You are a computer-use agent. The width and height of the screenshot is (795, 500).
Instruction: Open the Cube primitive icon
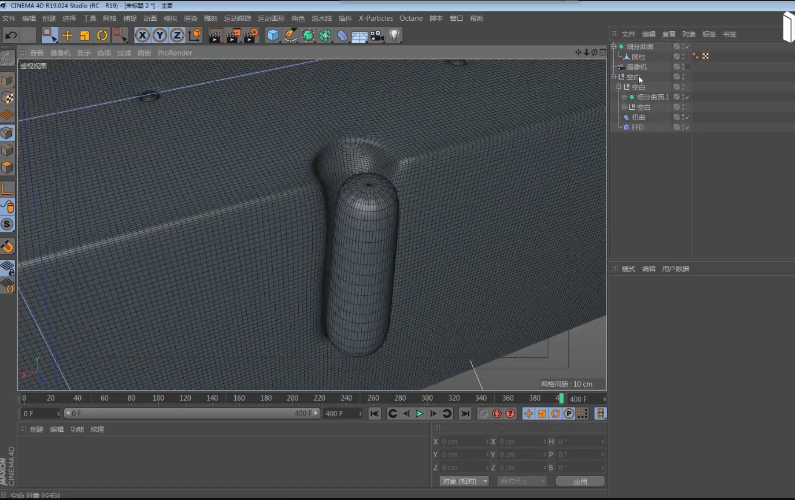click(x=273, y=35)
